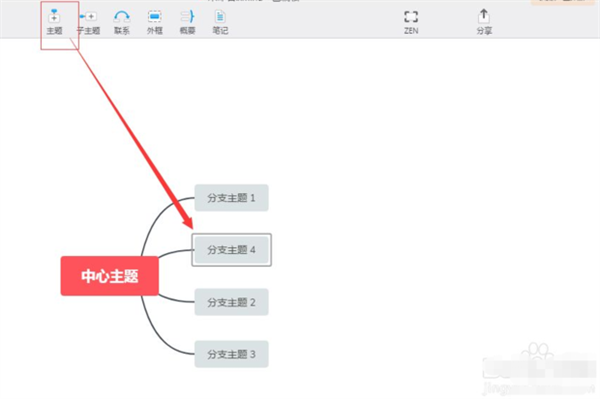Click the ZEN text label in toolbar

[x=411, y=31]
